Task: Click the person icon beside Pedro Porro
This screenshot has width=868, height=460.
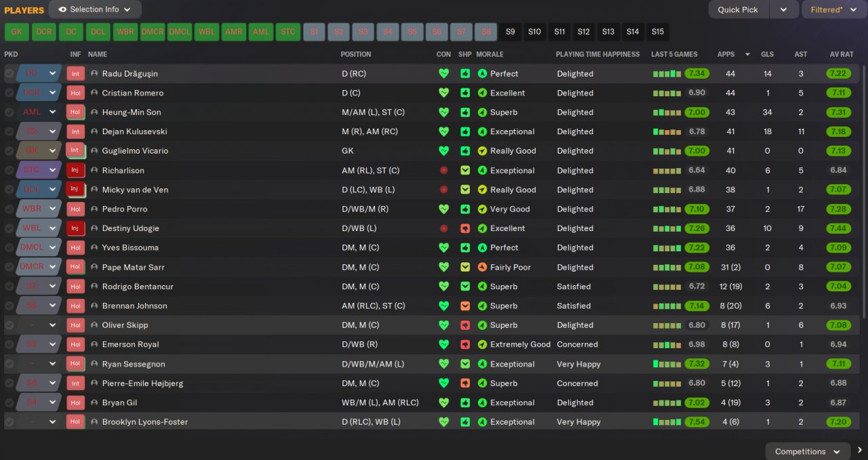Action: [94, 209]
